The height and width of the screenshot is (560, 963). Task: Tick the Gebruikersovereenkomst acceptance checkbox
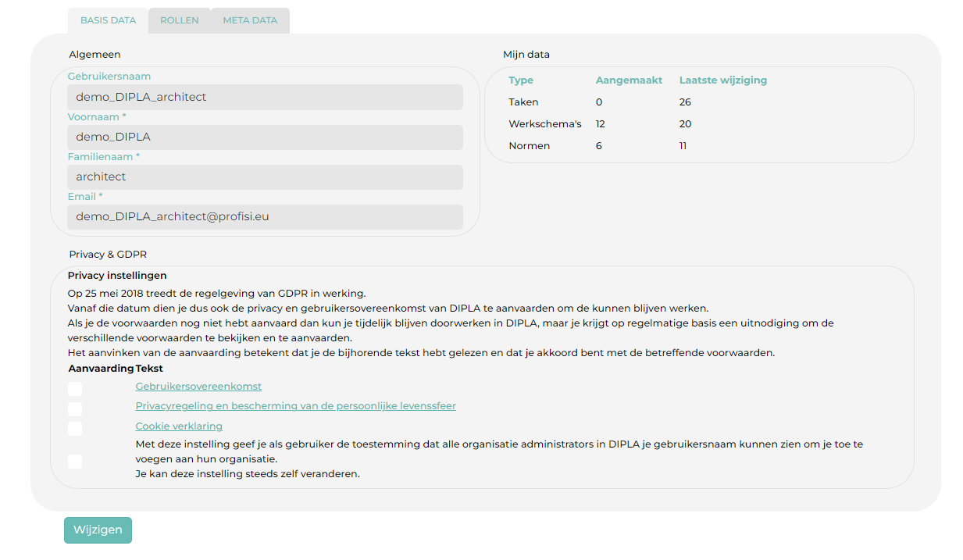pyautogui.click(x=75, y=389)
